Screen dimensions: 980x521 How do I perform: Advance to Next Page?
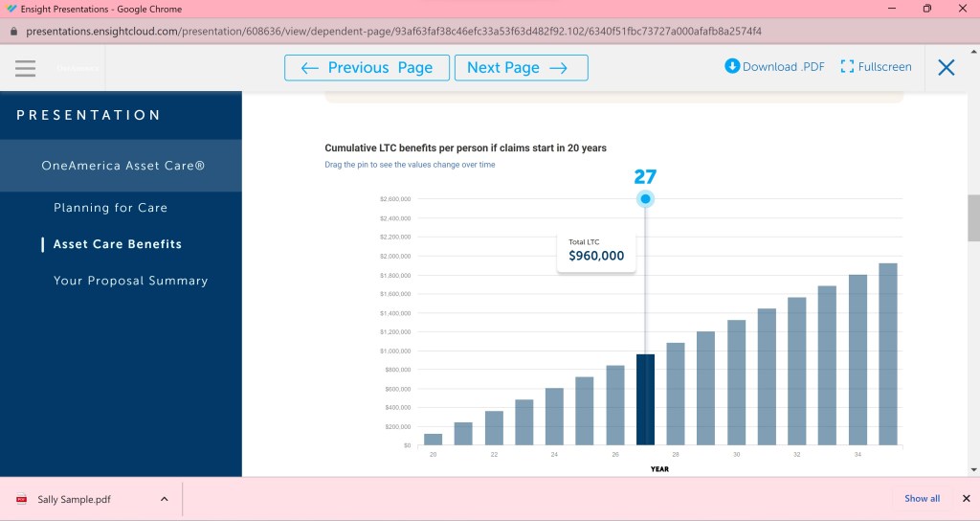(521, 68)
